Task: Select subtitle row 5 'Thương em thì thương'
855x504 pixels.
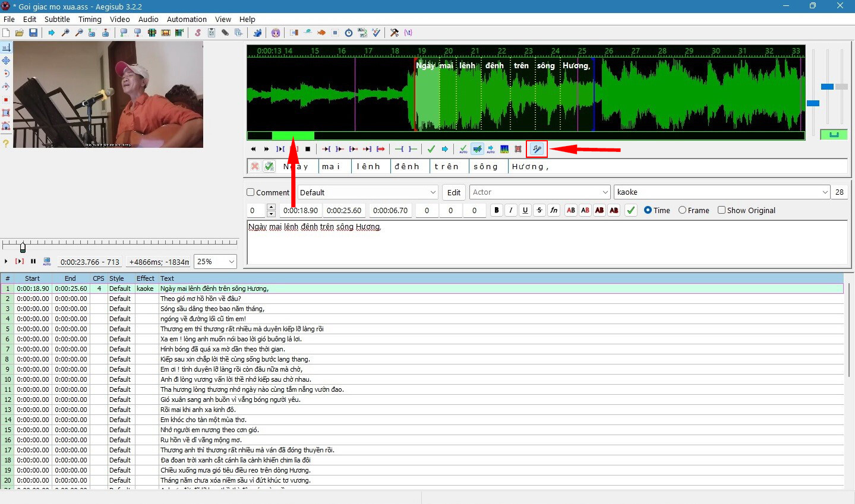Action: tap(422, 329)
